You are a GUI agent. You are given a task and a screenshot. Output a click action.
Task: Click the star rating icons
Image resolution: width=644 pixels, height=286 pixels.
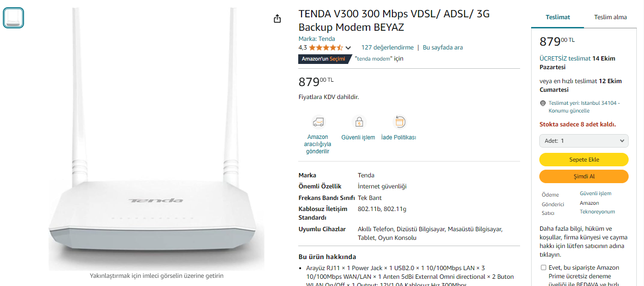click(326, 48)
